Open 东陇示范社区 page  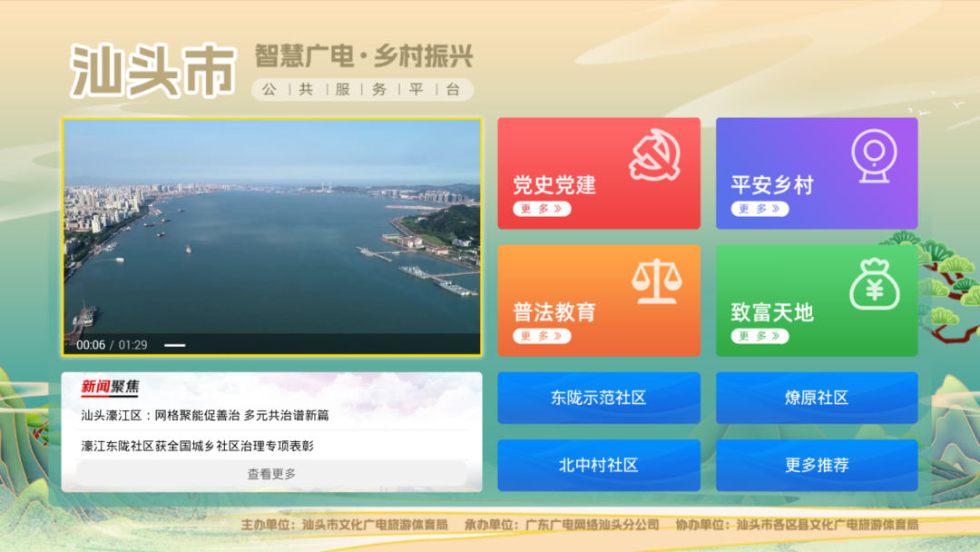[x=599, y=398]
